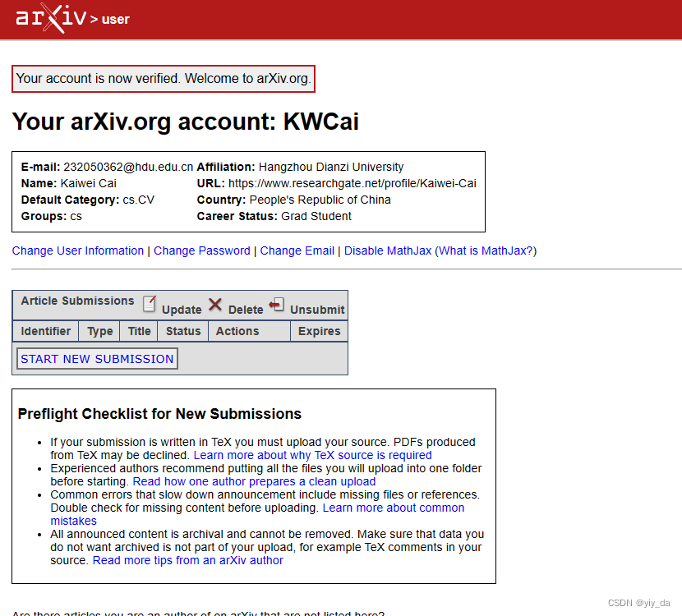This screenshot has height=616, width=682.
Task: Click the Type column header
Action: (100, 331)
